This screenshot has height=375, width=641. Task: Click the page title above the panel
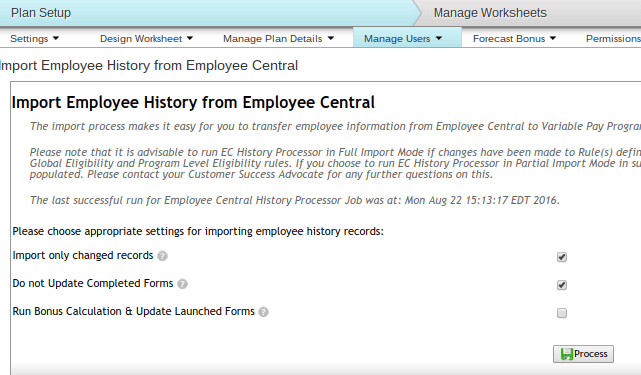tap(149, 65)
